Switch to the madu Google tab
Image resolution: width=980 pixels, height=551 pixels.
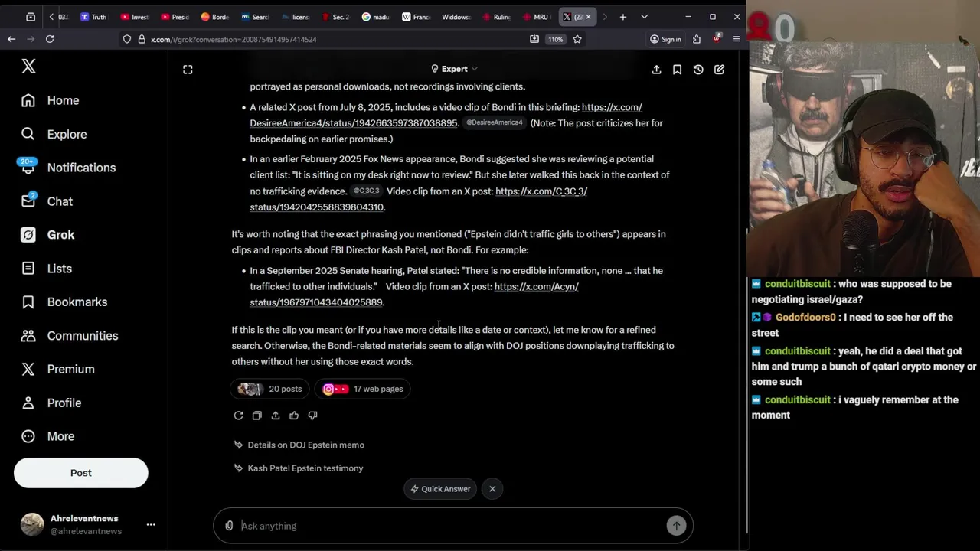coord(375,17)
